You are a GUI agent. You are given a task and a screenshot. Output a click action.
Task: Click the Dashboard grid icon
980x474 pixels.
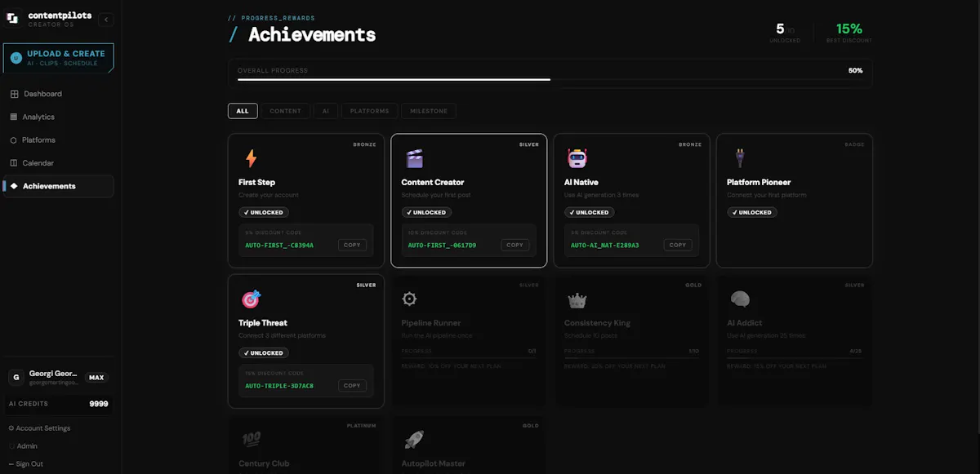click(14, 94)
